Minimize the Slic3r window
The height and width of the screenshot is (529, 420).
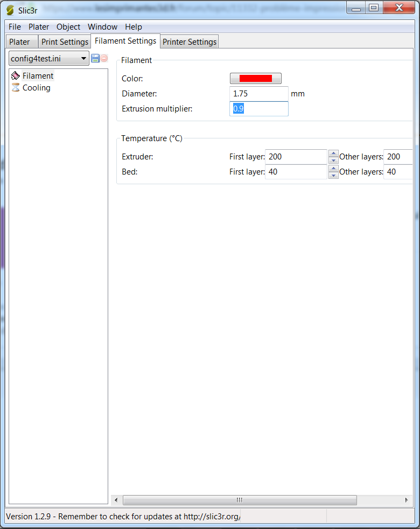click(x=356, y=8)
